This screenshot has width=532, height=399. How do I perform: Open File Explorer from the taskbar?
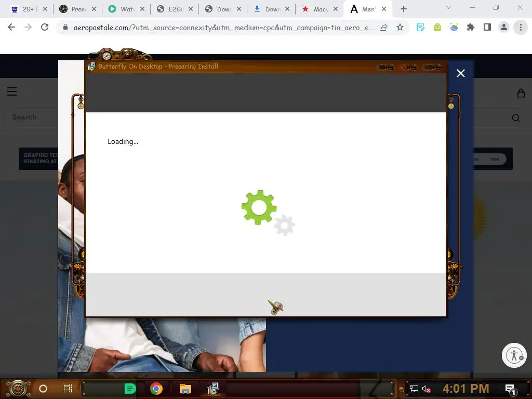[185, 389]
